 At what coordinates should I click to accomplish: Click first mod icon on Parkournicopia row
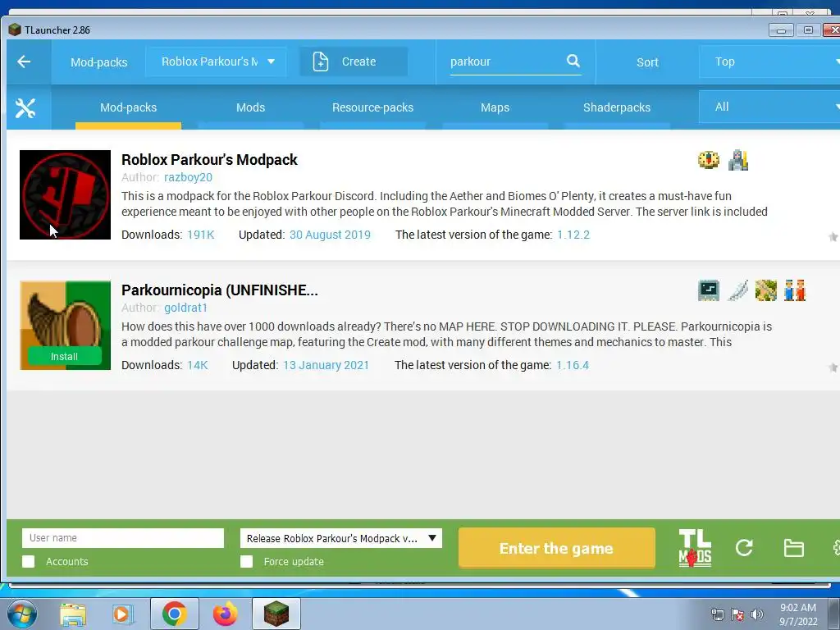(x=709, y=290)
